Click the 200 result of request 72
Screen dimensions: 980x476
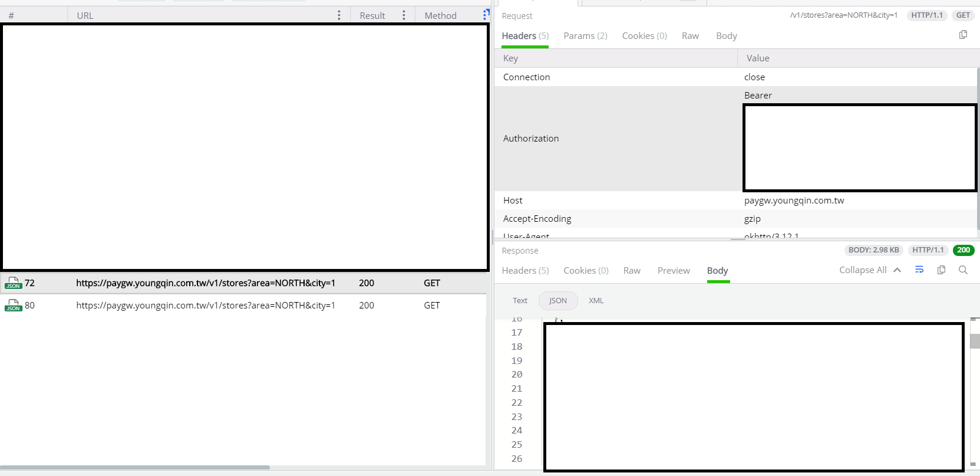[x=367, y=283]
